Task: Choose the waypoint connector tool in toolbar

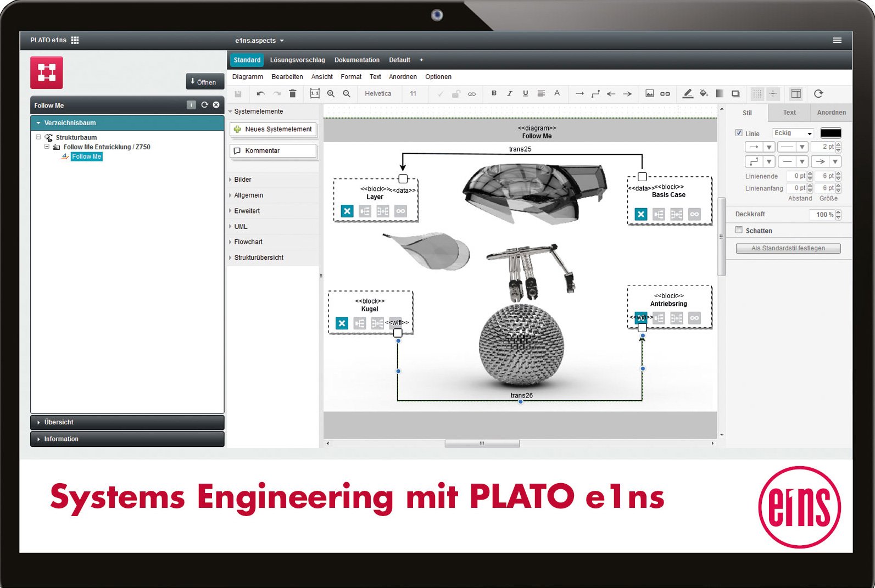Action: tap(595, 94)
